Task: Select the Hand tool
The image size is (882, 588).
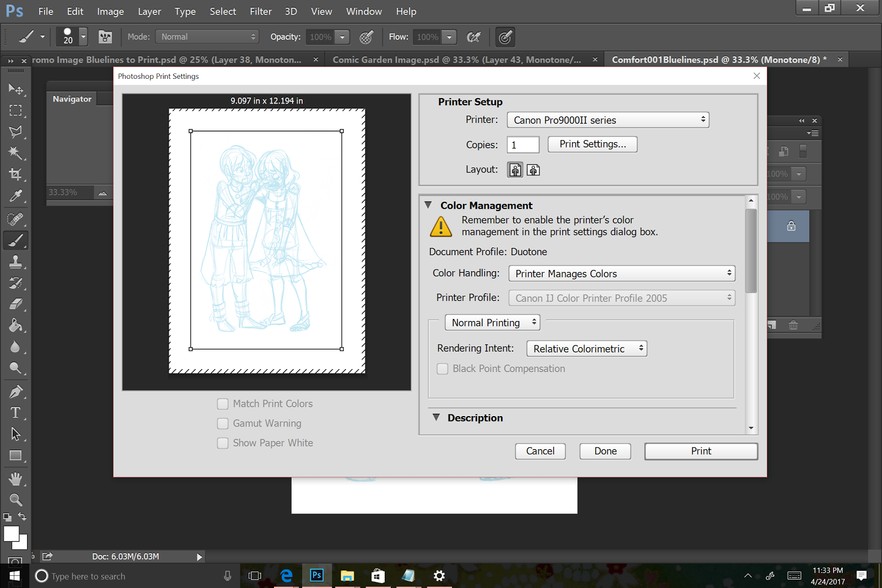Action: point(15,478)
